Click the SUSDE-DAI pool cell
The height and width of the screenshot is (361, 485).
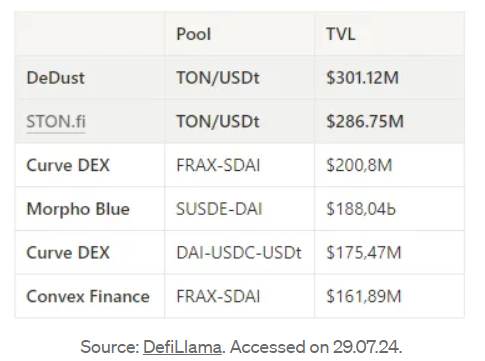coord(219,209)
